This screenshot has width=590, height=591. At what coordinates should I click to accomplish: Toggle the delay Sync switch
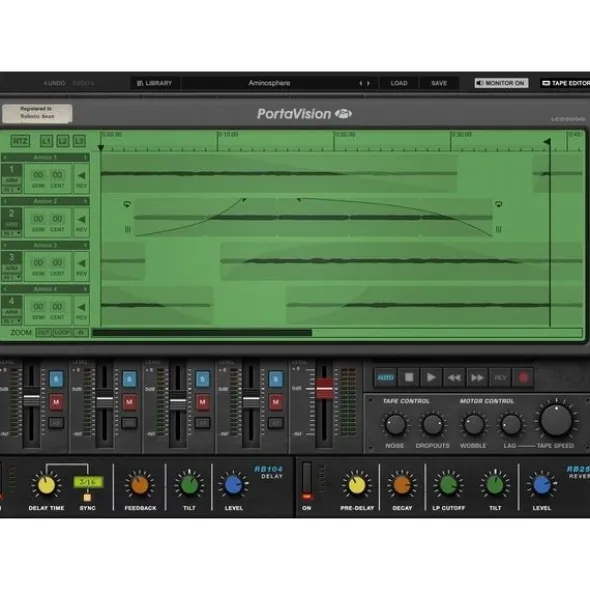(x=87, y=497)
